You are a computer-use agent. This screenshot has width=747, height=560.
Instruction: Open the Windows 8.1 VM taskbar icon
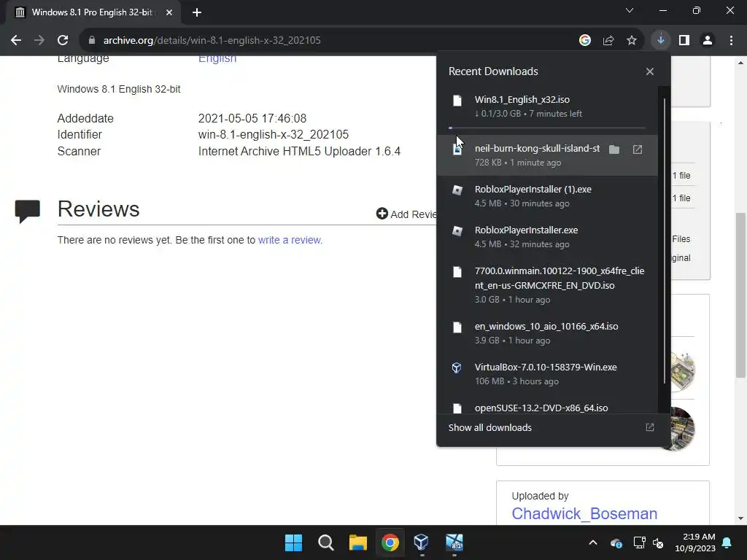[454, 542]
